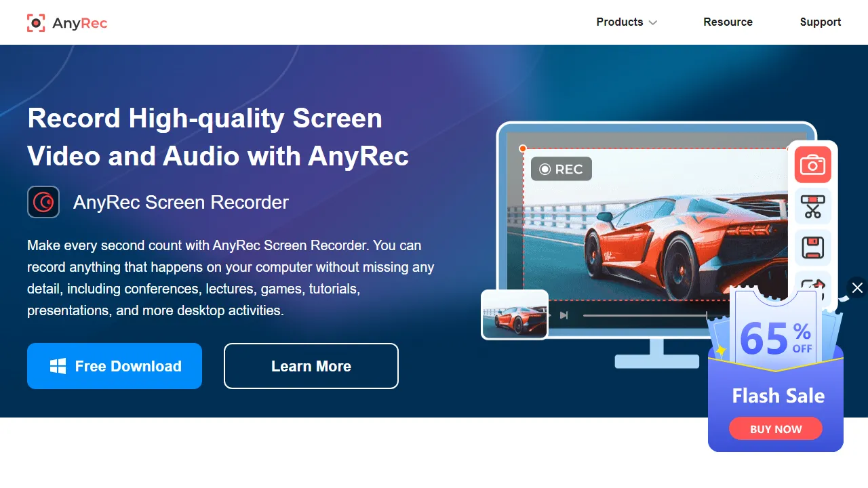This screenshot has width=868, height=488.
Task: Close the Flash Sale popup
Action: pos(857,288)
